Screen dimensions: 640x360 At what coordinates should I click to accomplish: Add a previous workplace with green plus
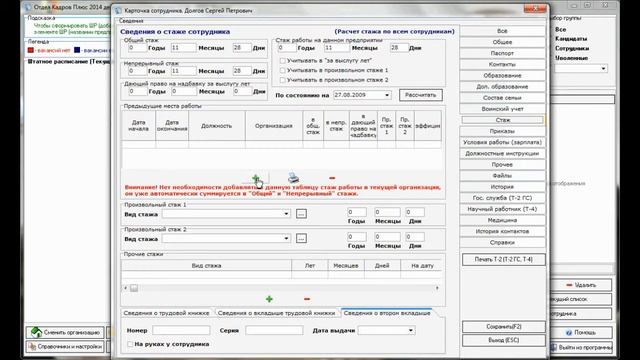pyautogui.click(x=256, y=178)
